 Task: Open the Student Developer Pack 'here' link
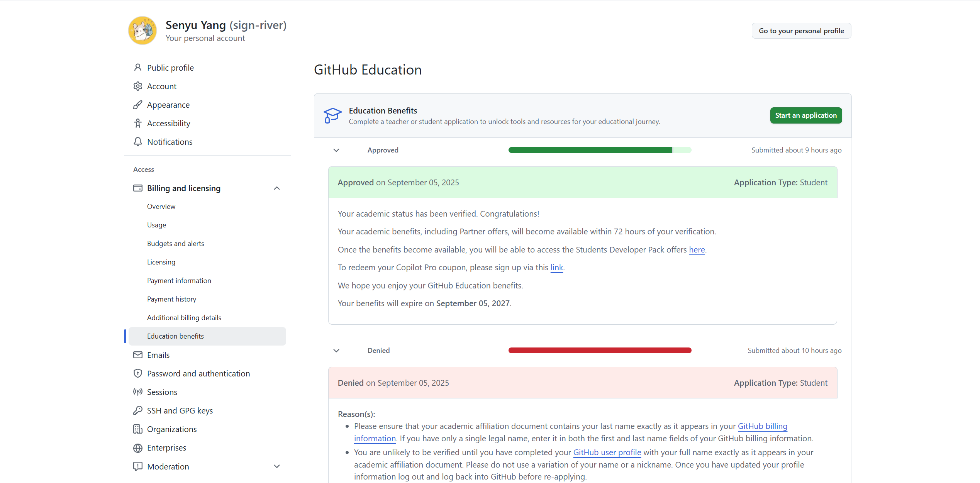tap(697, 250)
